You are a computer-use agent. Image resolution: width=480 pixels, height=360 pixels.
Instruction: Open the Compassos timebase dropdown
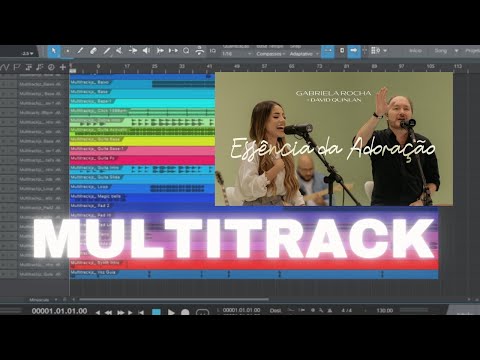(x=271, y=54)
